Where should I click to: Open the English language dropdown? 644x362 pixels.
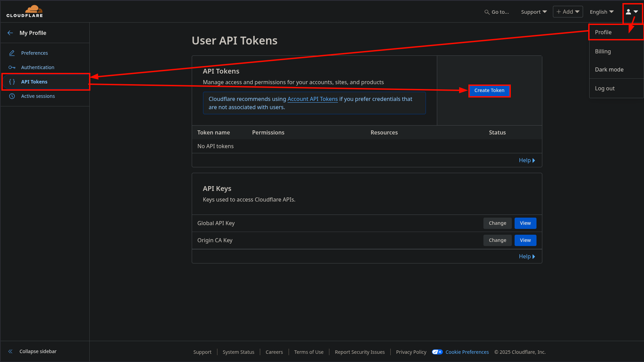pyautogui.click(x=602, y=12)
